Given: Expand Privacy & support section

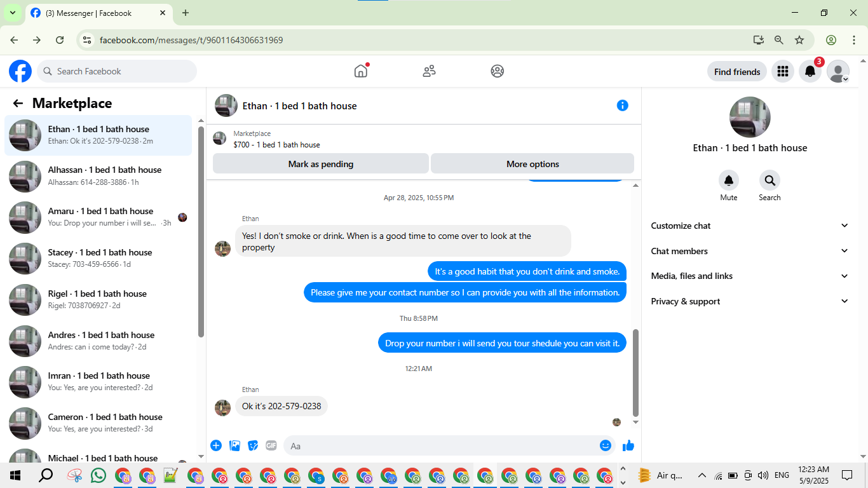Looking at the screenshot, I should [x=750, y=301].
